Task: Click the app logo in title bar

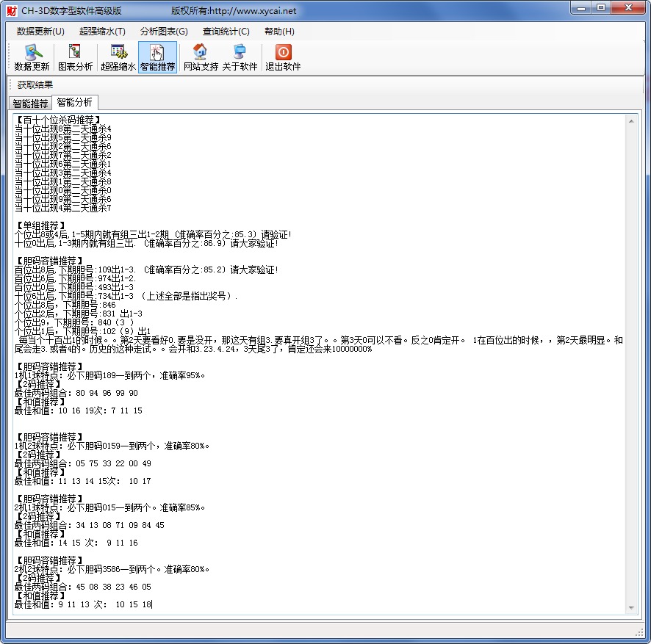Action: click(11, 10)
